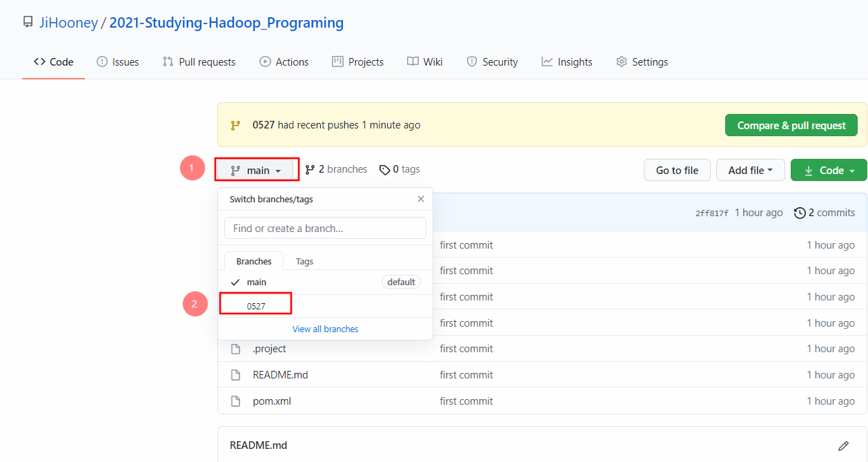The height and width of the screenshot is (462, 868).
Task: Open the .project file
Action: (x=269, y=349)
